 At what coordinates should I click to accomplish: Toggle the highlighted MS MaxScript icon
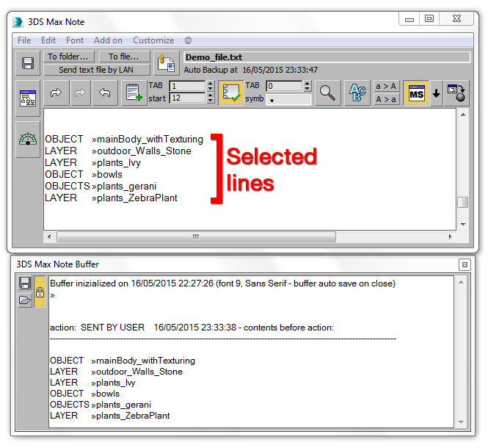(x=416, y=93)
